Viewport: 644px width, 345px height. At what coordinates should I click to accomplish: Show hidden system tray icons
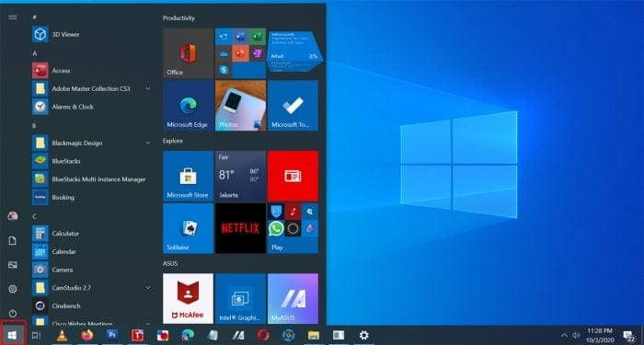tap(564, 336)
